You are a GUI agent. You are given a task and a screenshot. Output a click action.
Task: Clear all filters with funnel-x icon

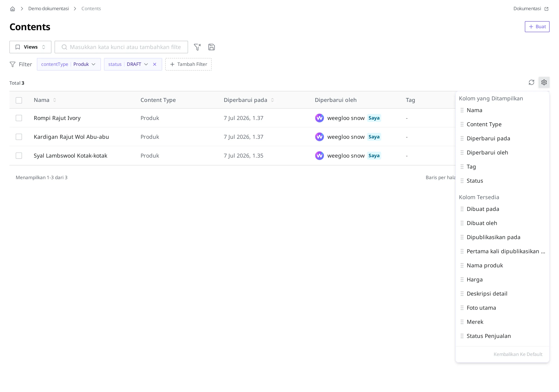coord(197,47)
